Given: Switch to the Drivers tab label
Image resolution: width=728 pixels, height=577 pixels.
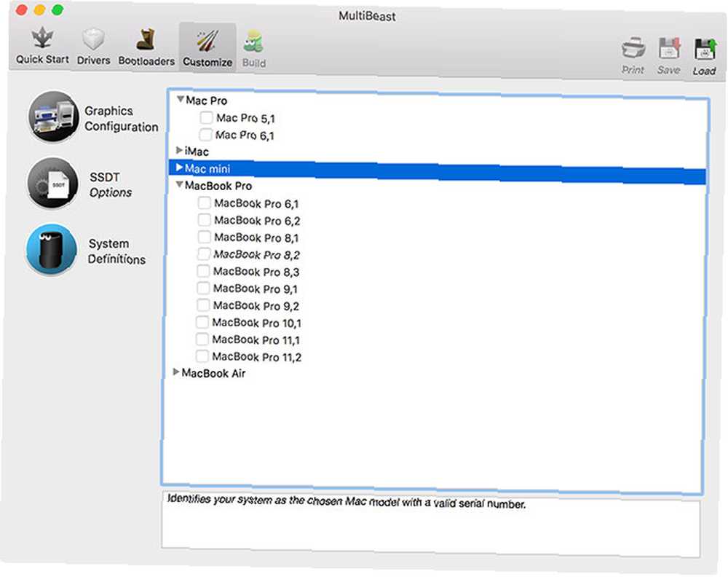Looking at the screenshot, I should click(93, 60).
